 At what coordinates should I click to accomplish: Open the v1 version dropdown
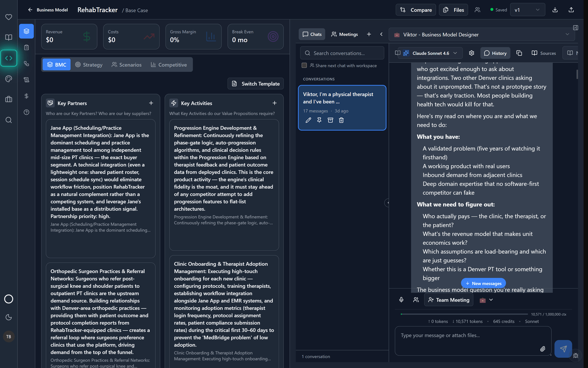click(x=527, y=10)
